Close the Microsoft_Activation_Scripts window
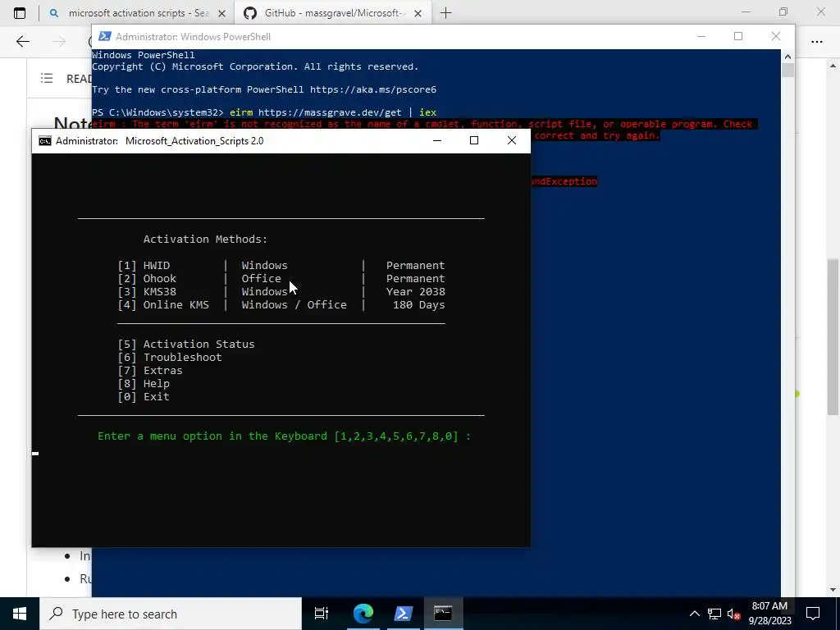The height and width of the screenshot is (630, 840). [512, 140]
